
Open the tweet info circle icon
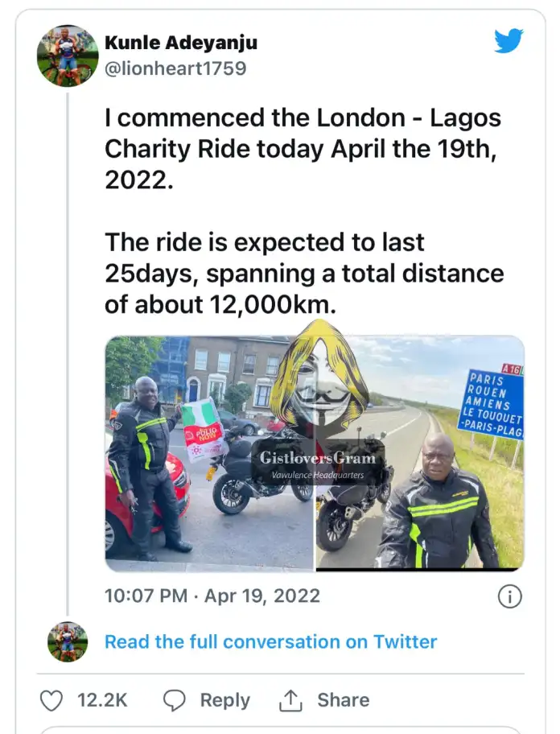pyautogui.click(x=509, y=596)
